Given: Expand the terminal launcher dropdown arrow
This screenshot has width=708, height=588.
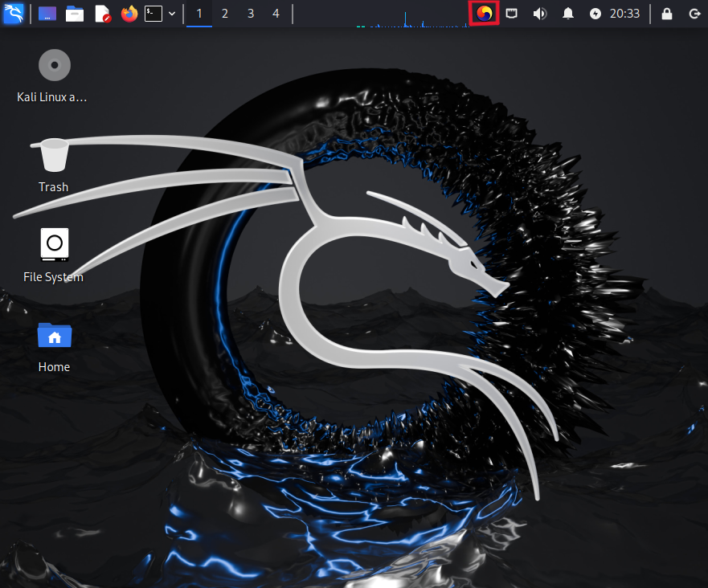Looking at the screenshot, I should click(x=172, y=14).
